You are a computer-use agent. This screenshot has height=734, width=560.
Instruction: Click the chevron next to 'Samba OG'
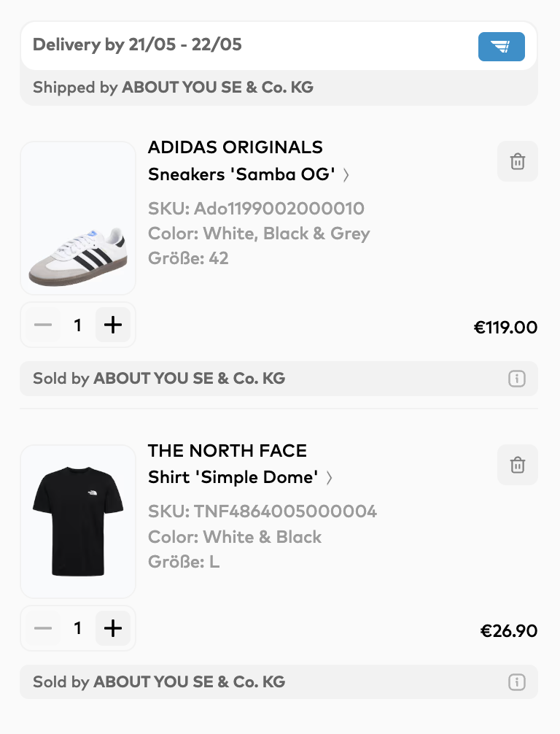pyautogui.click(x=346, y=175)
